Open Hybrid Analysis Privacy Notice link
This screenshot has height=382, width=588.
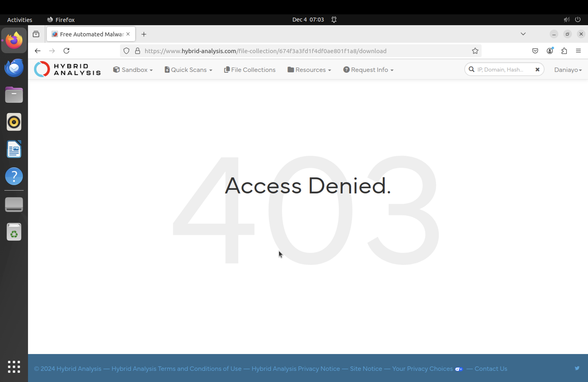295,368
